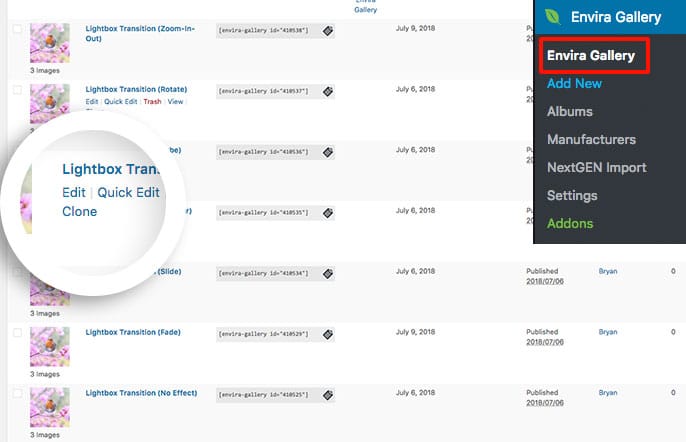Open Lightbox Transition (No Effect) gallery title
Viewport: 686px width, 442px height.
pyautogui.click(x=141, y=393)
